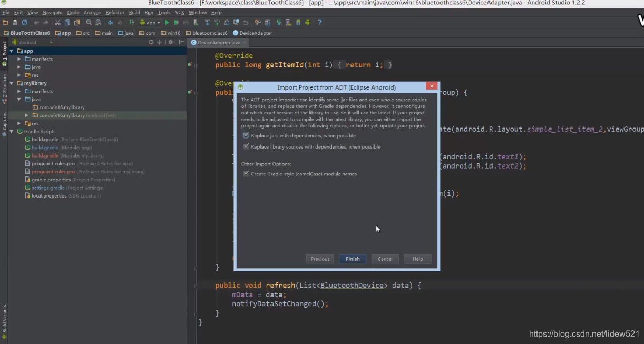Select proguard-rules.pro for mylibrary
The height and width of the screenshot is (344, 644).
[x=84, y=172]
